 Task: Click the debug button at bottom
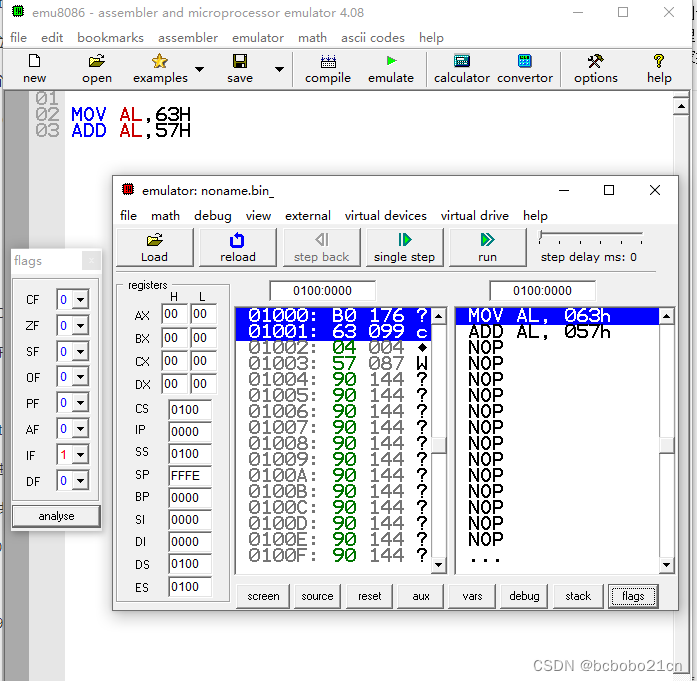click(x=524, y=596)
